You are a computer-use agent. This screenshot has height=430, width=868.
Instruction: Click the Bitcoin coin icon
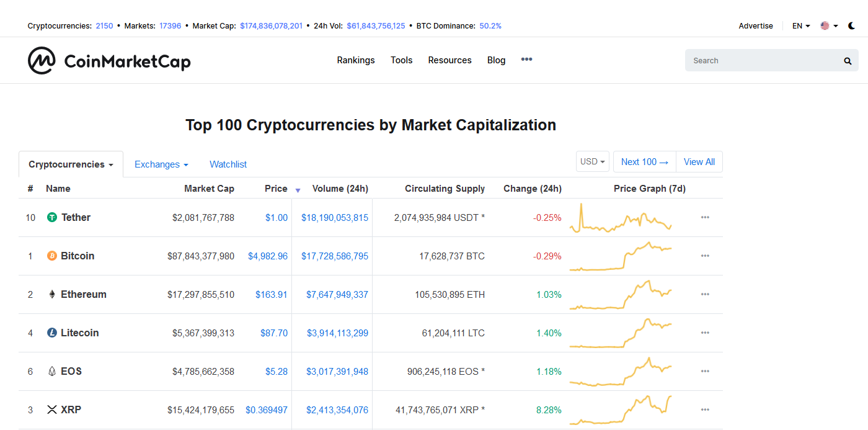(52, 256)
